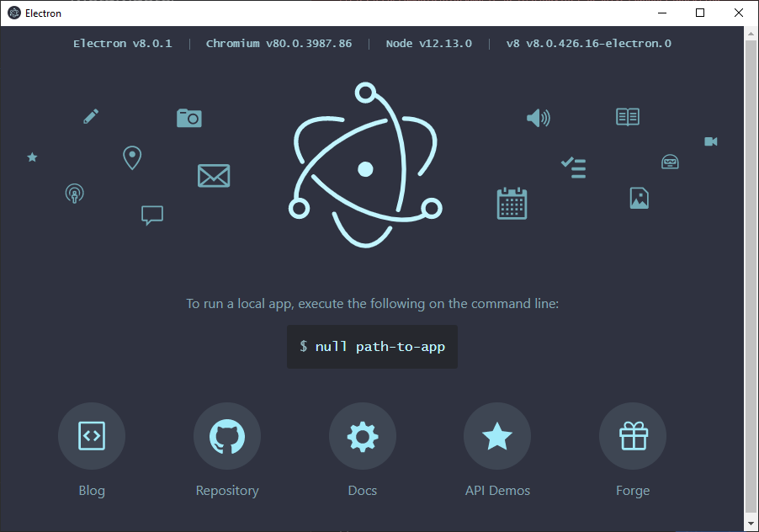Click the calendar icon
The width and height of the screenshot is (759, 532).
pyautogui.click(x=512, y=204)
